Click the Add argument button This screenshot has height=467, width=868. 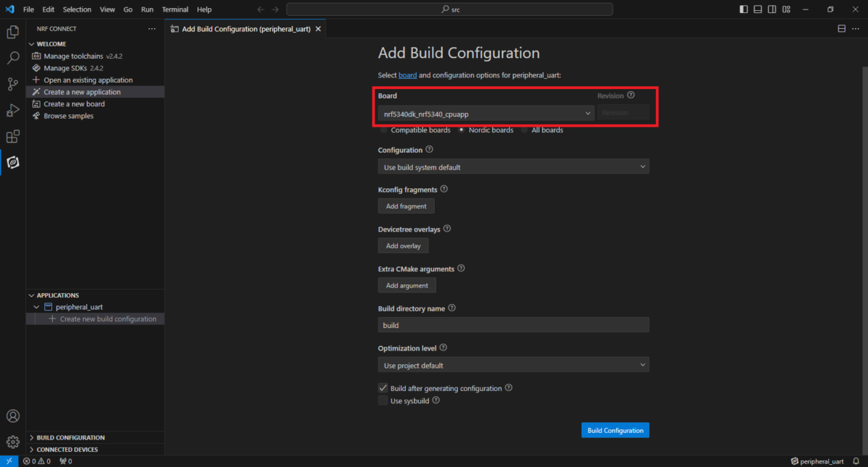(407, 285)
